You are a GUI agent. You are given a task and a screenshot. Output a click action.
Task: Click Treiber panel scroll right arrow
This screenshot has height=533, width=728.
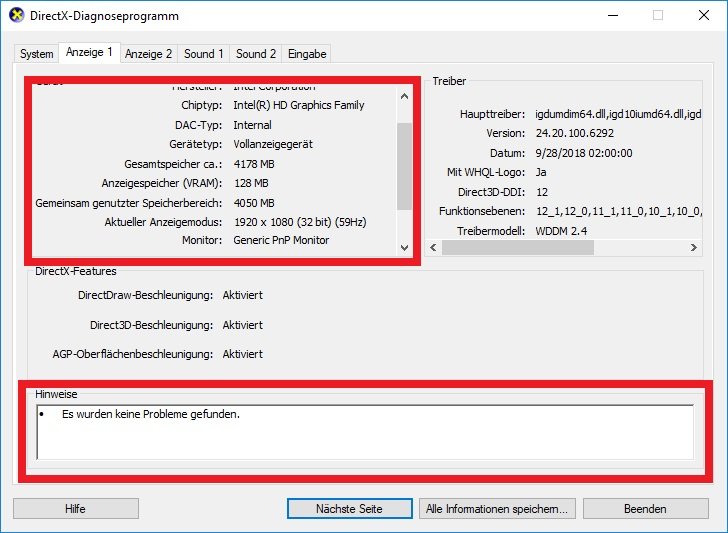694,247
